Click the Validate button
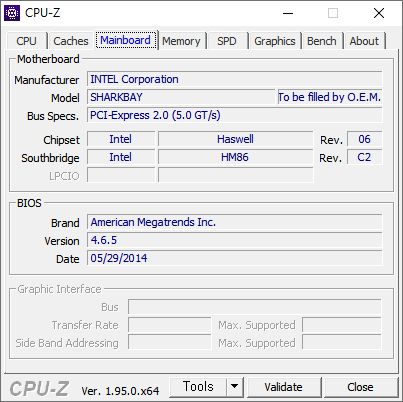Screen dimensions: 403x402 click(x=284, y=387)
